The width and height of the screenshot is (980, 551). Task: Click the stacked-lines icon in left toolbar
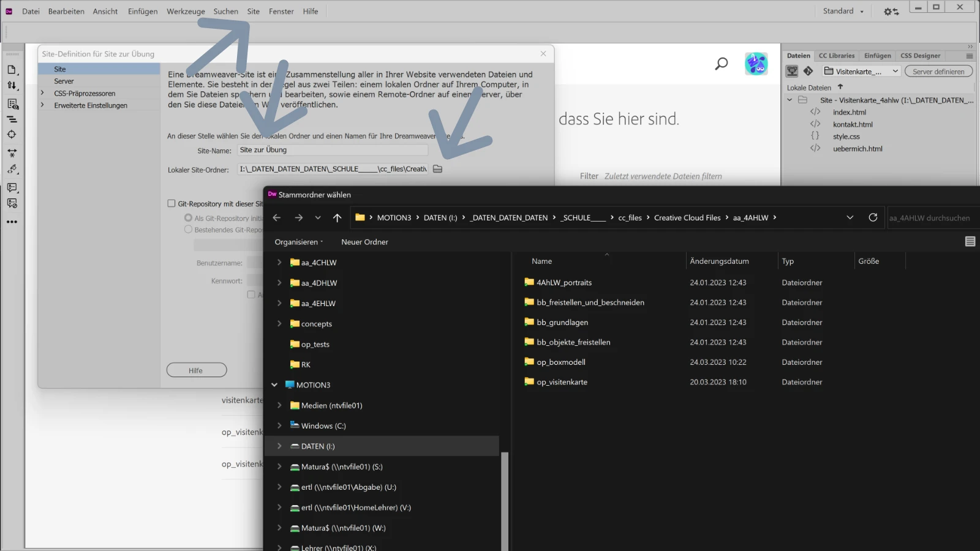tap(12, 119)
